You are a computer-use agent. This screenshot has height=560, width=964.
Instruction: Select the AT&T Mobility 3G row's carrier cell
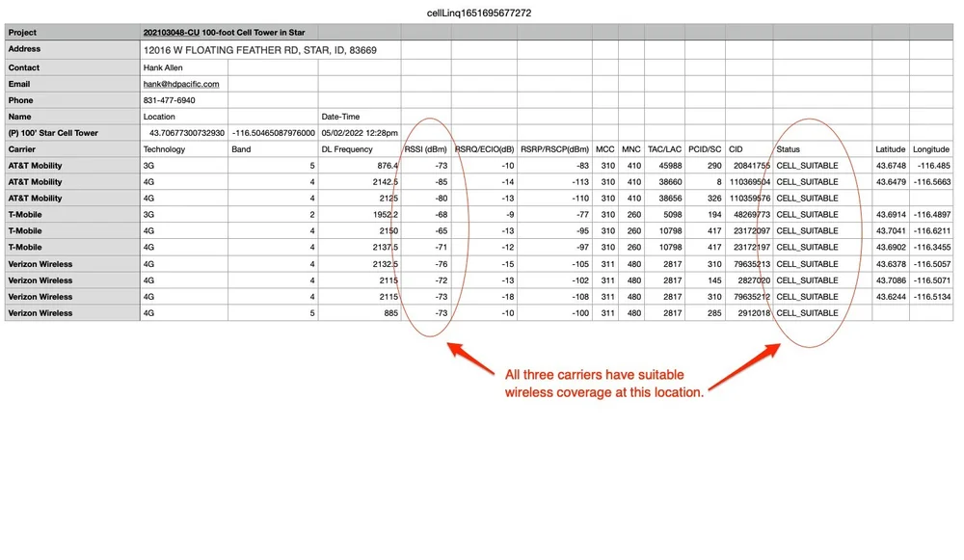(35, 166)
